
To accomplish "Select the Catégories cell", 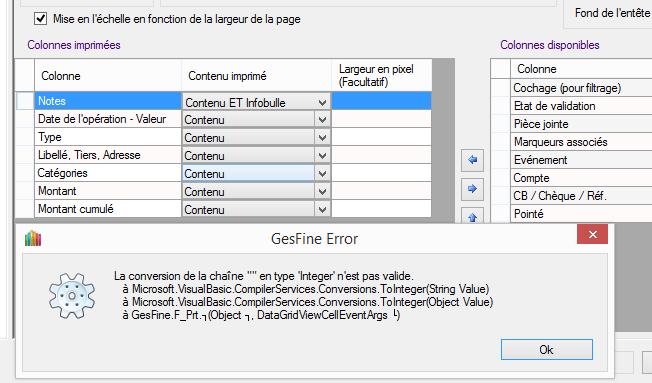I will pyautogui.click(x=108, y=173).
